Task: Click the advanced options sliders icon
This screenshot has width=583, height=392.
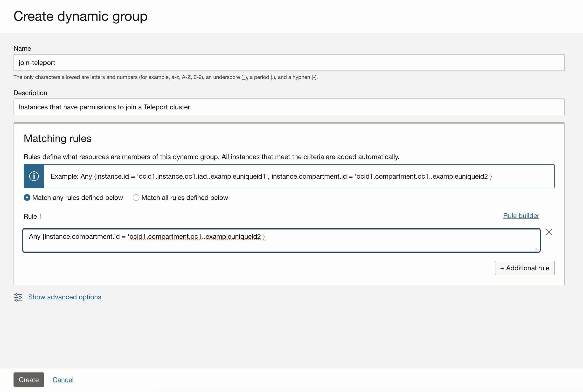Action: (x=18, y=297)
